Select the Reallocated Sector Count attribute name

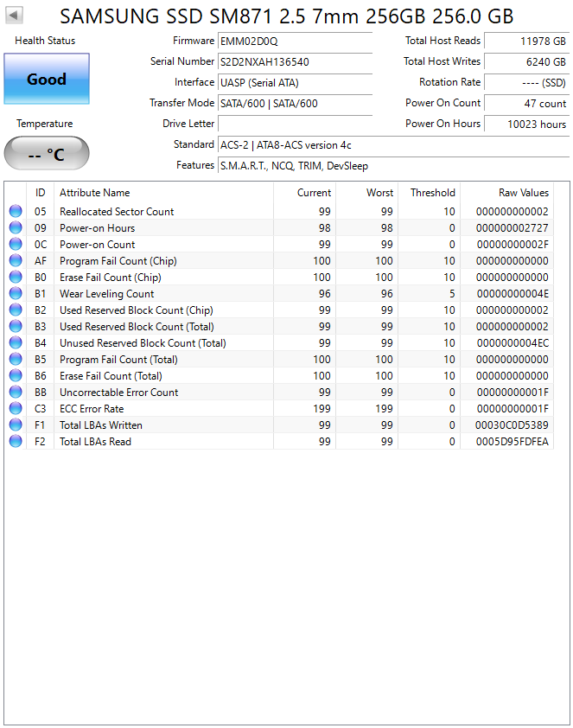(x=117, y=212)
